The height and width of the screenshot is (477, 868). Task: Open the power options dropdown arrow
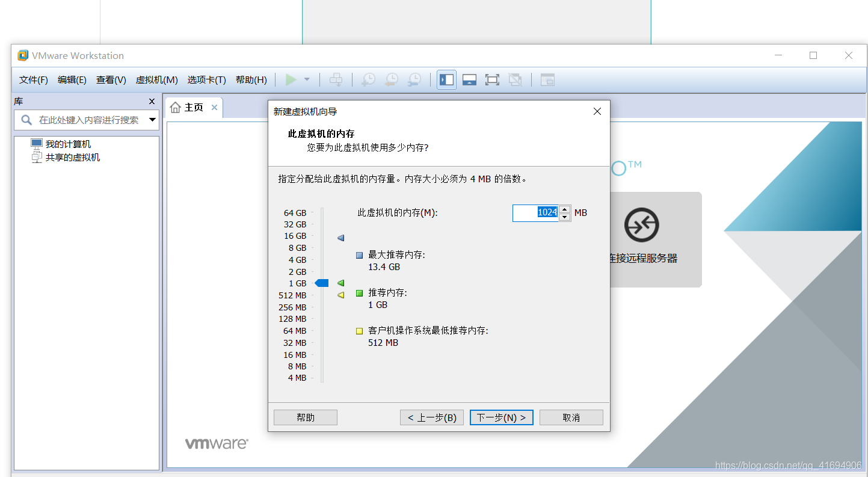[307, 79]
